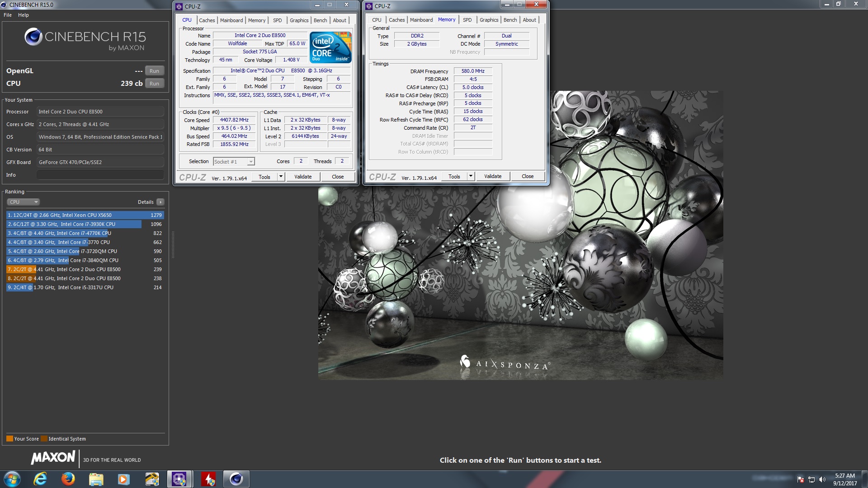Image resolution: width=868 pixels, height=488 pixels.
Task: Open the Windows Start menu
Action: tap(12, 479)
